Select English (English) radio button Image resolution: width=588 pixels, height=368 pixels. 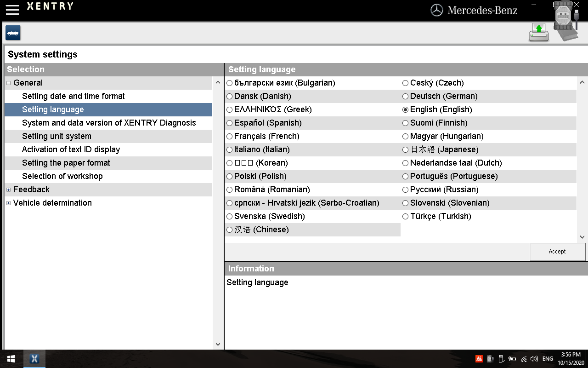point(406,110)
